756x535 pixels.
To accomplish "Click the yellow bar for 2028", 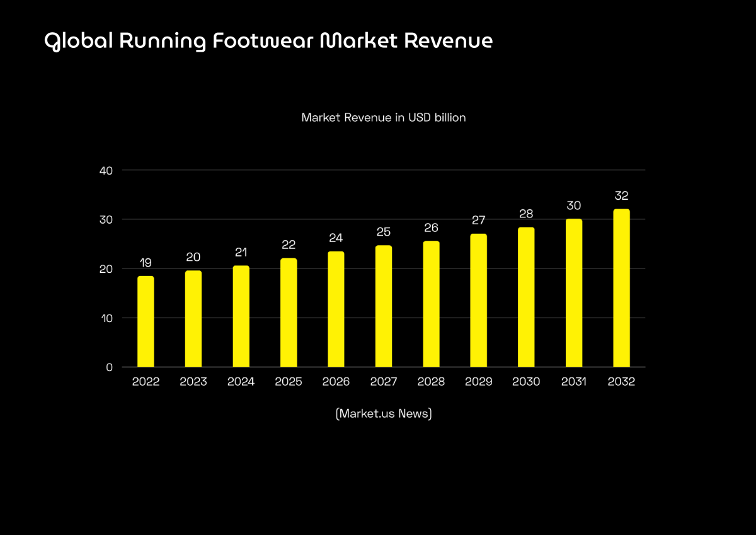I will (431, 304).
